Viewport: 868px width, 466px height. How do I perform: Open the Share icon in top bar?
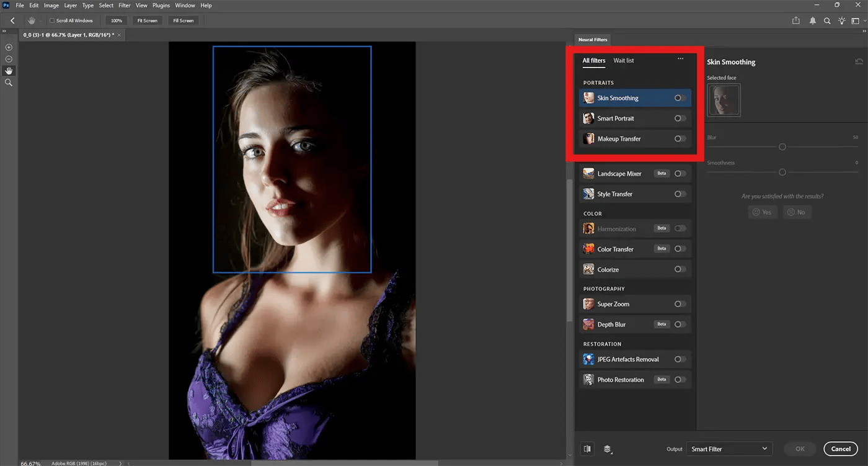click(x=796, y=20)
